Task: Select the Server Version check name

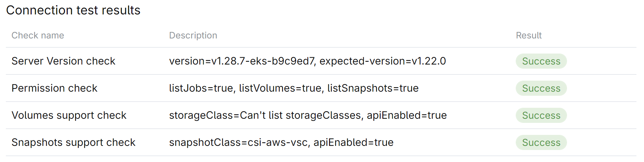Action: coord(63,61)
